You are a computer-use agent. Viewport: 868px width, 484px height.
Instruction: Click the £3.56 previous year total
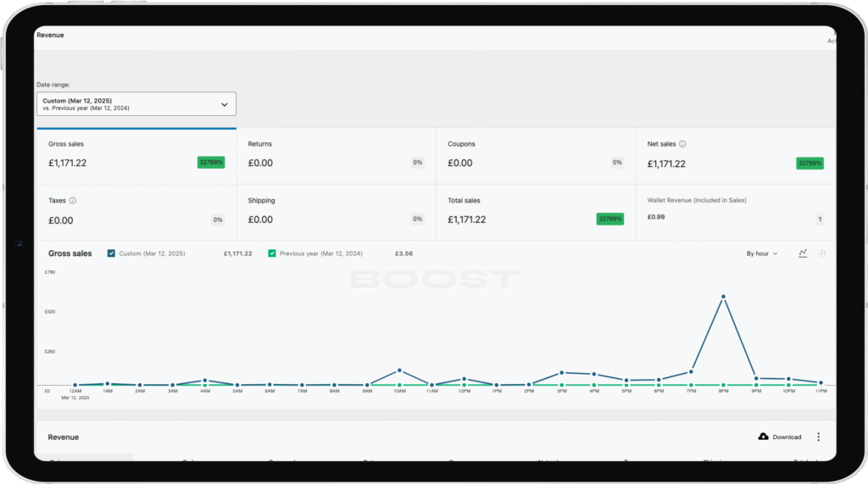coord(403,253)
